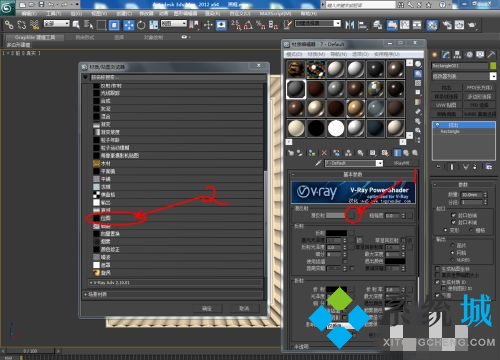Toggle the Angle Snap button
Screen dimensions: 500x360
click(248, 25)
